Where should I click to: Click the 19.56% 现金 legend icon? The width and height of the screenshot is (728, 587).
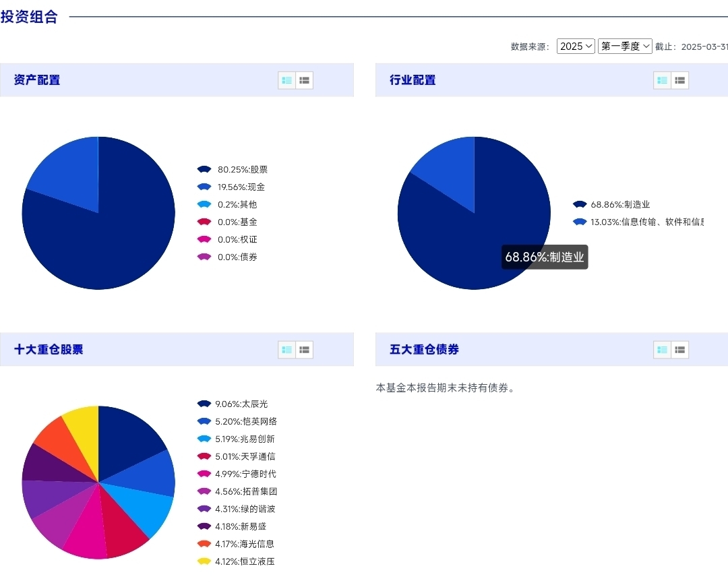tap(204, 187)
